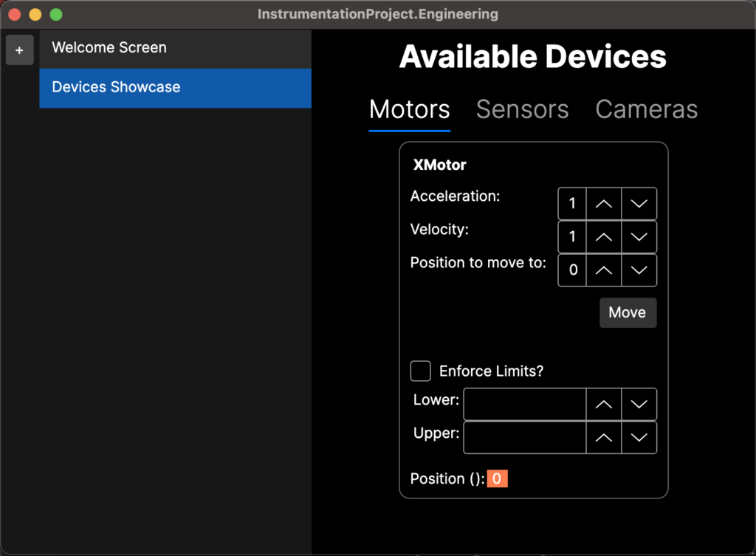Enable the Enforce Limits checkbox
This screenshot has width=756, height=556.
click(421, 371)
